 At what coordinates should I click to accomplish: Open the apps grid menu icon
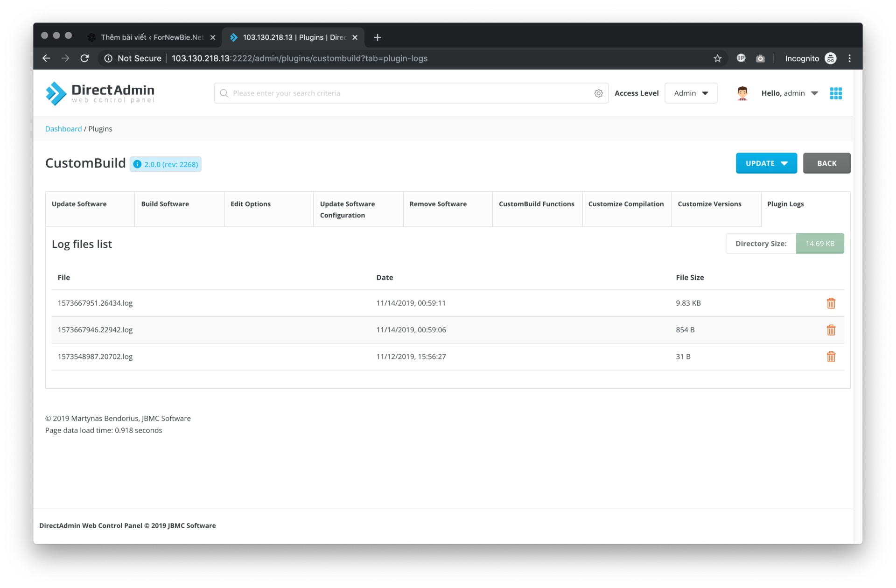835,93
